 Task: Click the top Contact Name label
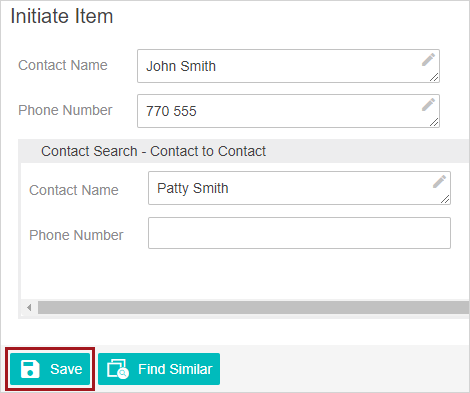[x=63, y=65]
